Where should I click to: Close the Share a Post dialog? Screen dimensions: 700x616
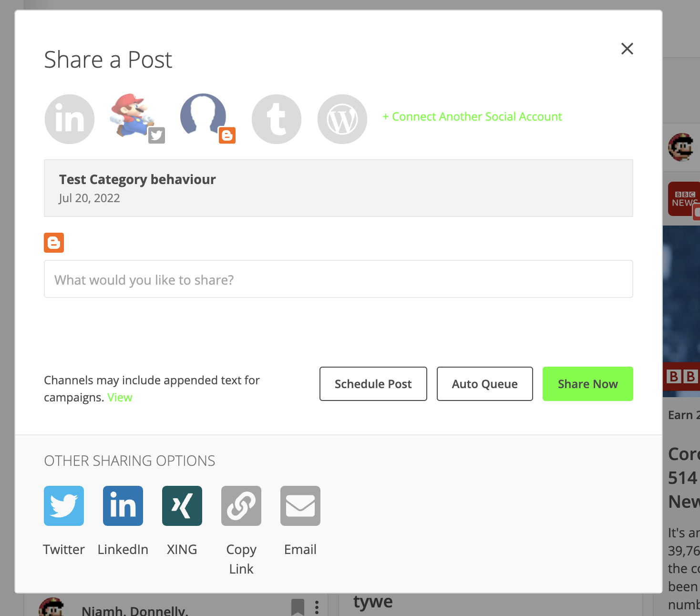(x=627, y=49)
